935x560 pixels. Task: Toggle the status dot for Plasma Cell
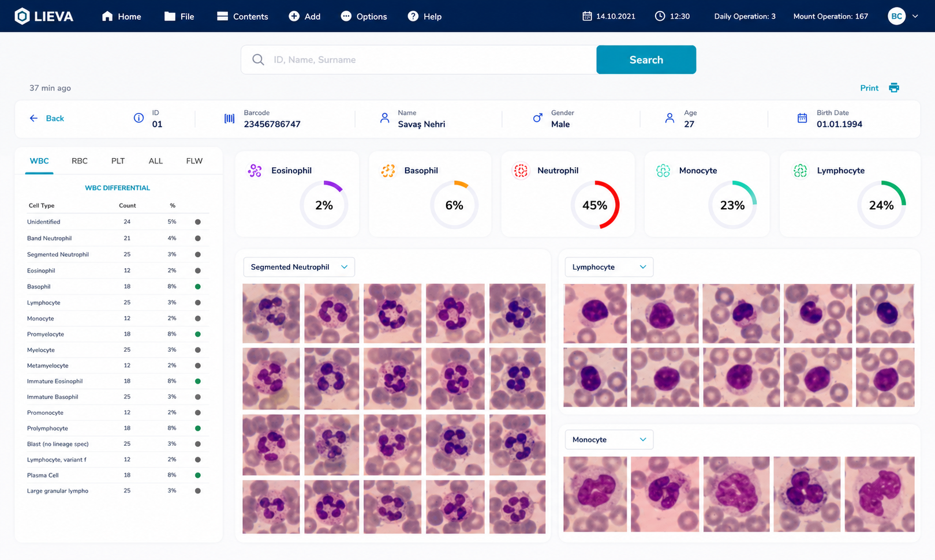point(198,475)
